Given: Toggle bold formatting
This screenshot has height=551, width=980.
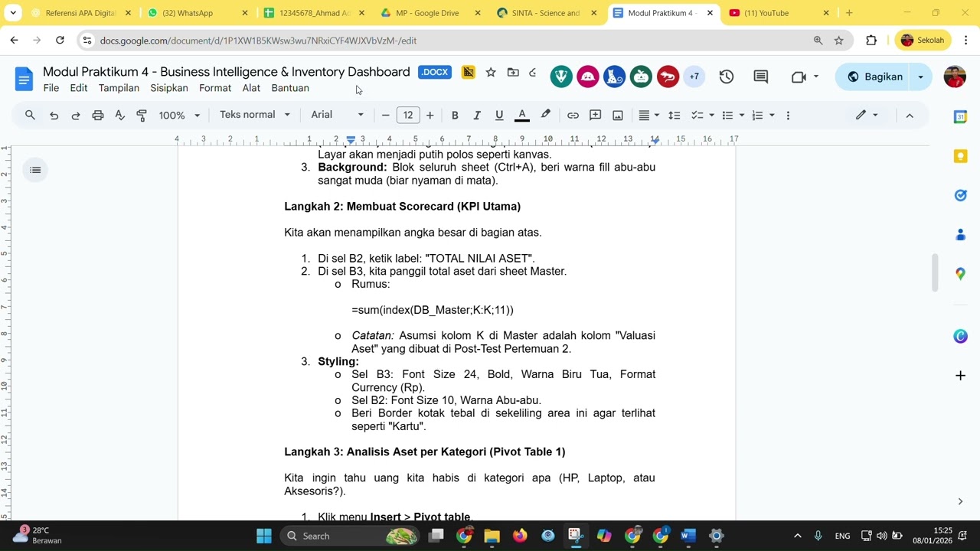Looking at the screenshot, I should point(455,115).
